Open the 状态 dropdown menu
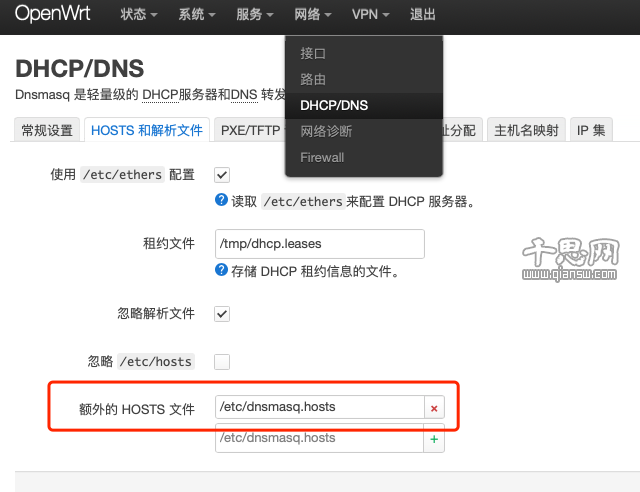This screenshot has width=640, height=492. point(138,14)
